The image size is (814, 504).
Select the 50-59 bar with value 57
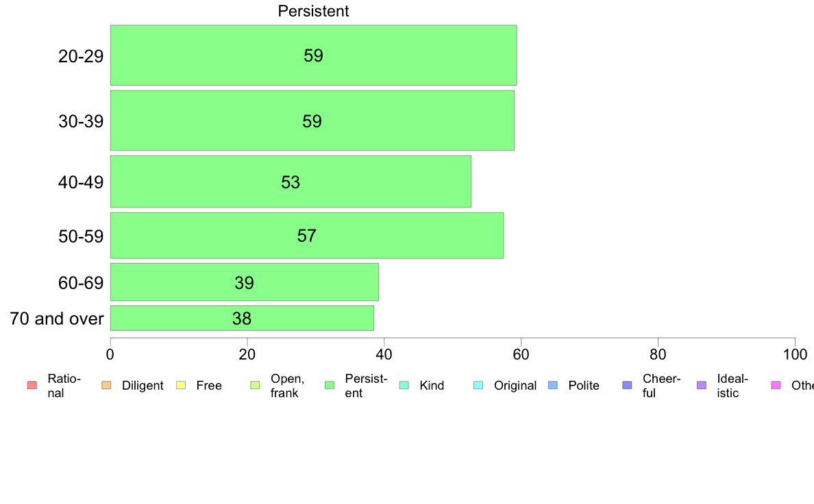point(307,236)
